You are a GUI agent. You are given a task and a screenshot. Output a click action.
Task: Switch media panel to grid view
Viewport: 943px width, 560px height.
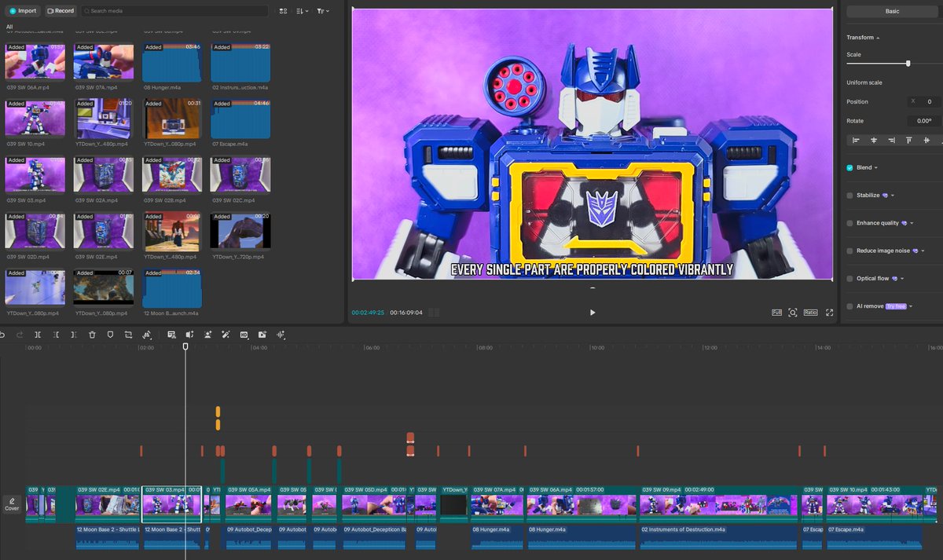tap(283, 11)
